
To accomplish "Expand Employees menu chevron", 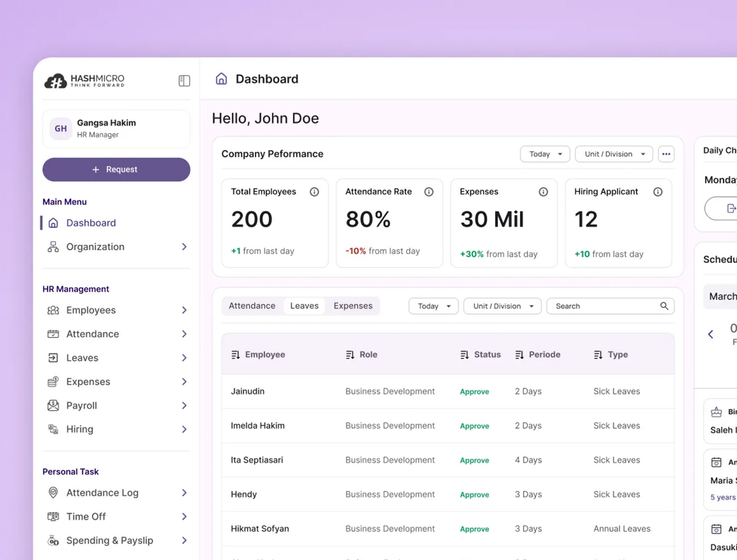I will [x=184, y=310].
